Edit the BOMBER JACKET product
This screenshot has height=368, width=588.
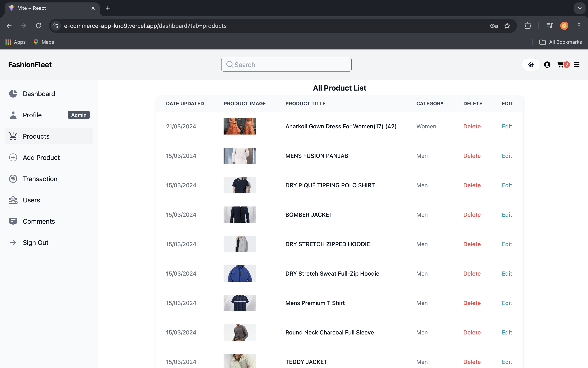click(507, 215)
